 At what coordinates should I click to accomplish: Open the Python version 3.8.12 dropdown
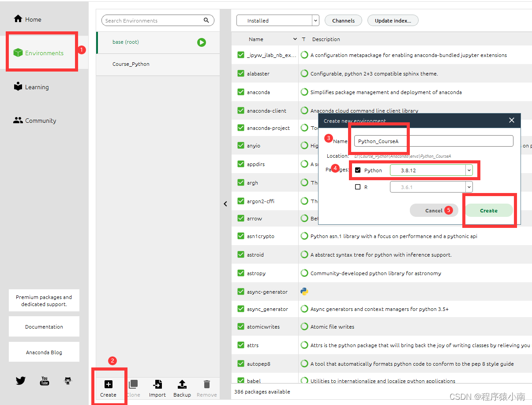pos(431,170)
